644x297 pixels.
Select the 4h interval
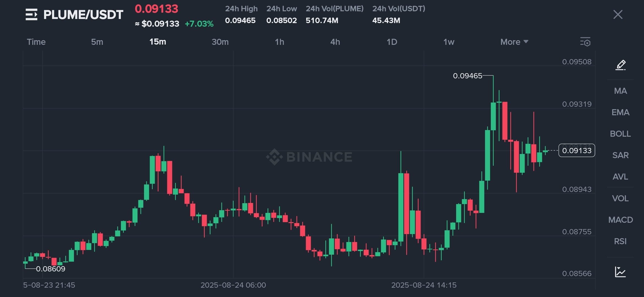[x=335, y=42]
